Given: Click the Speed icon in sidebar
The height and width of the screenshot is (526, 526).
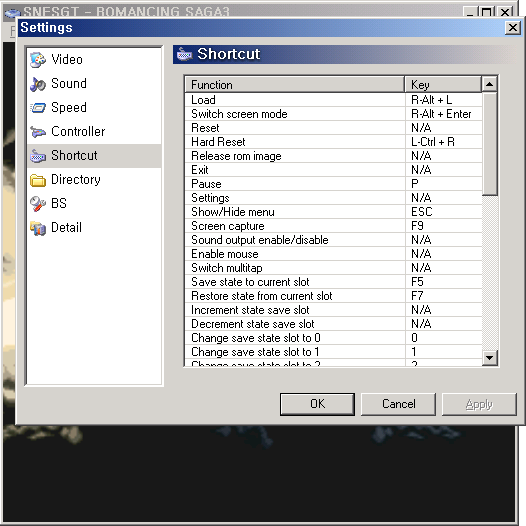Looking at the screenshot, I should coord(38,108).
